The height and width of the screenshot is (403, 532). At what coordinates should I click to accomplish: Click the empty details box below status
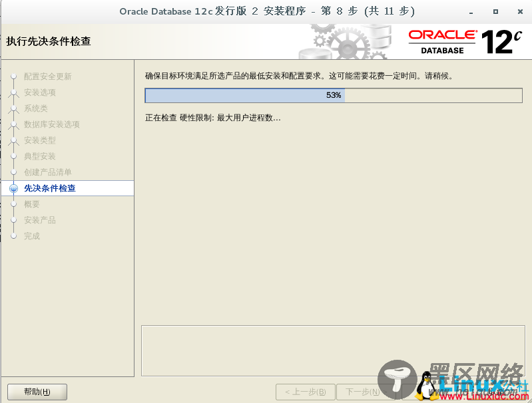pyautogui.click(x=333, y=351)
